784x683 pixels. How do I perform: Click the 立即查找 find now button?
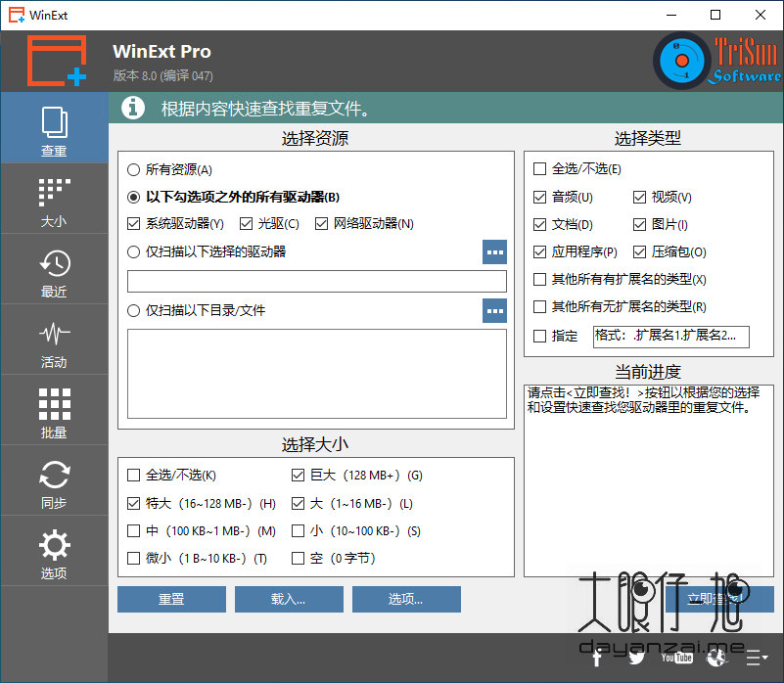pos(719,599)
